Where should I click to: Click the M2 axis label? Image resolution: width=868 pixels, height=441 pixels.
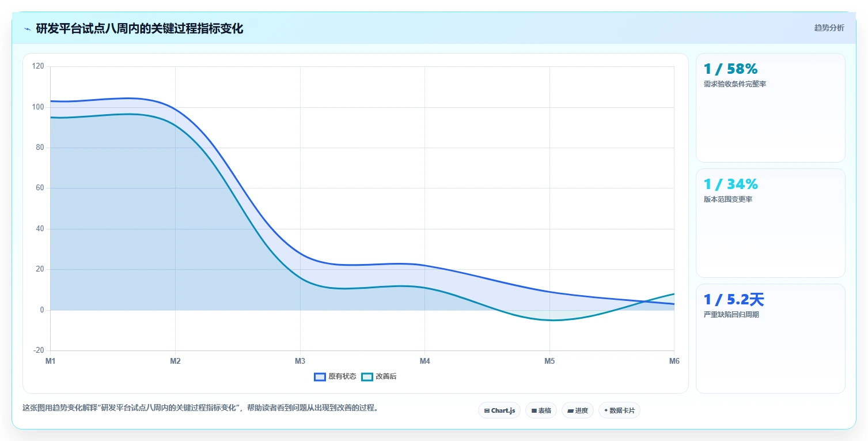coord(175,361)
